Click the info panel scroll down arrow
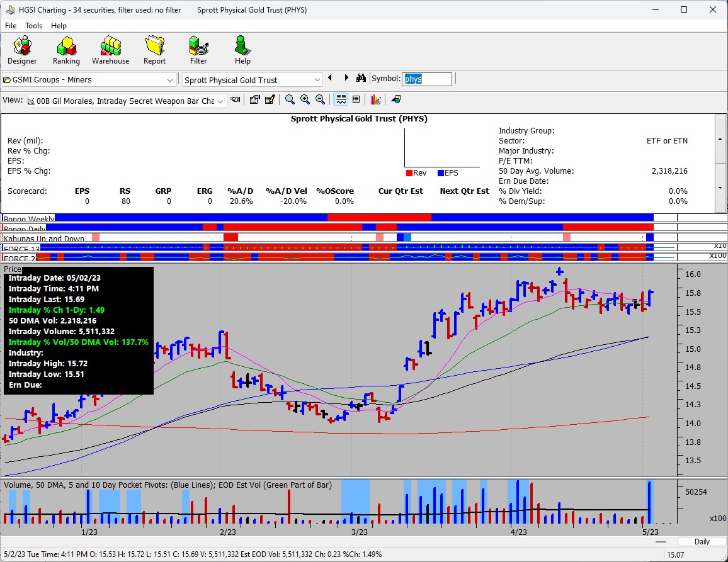The height and width of the screenshot is (562, 728). (720, 188)
